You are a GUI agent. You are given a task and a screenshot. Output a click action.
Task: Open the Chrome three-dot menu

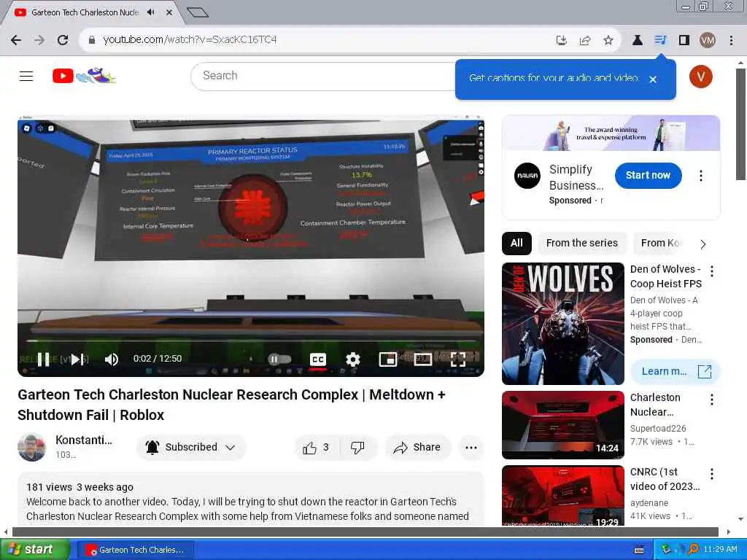point(731,41)
